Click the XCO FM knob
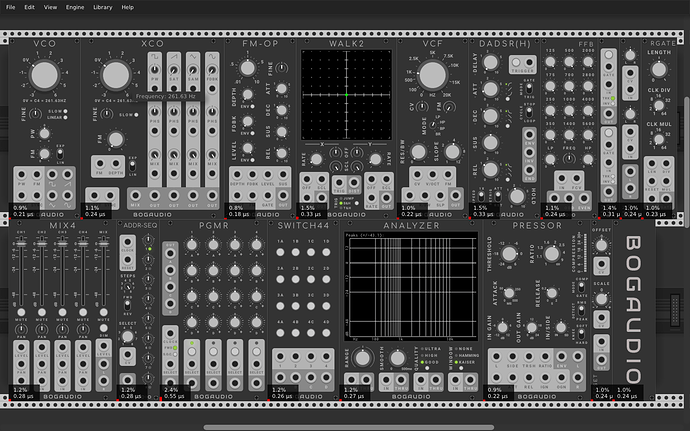690x431 pixels. pos(116,139)
